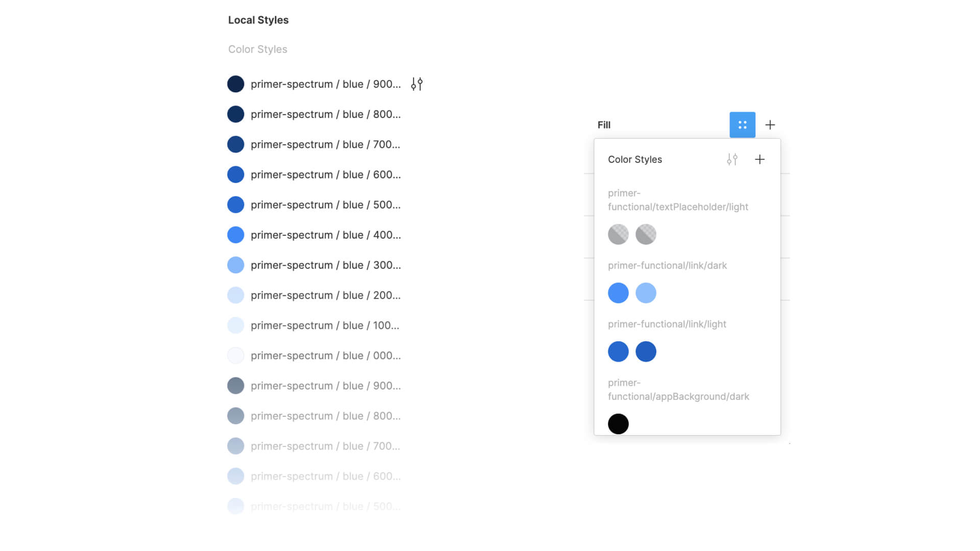
Task: Select first textPlaceholder/light gray swatch
Action: coord(618,234)
